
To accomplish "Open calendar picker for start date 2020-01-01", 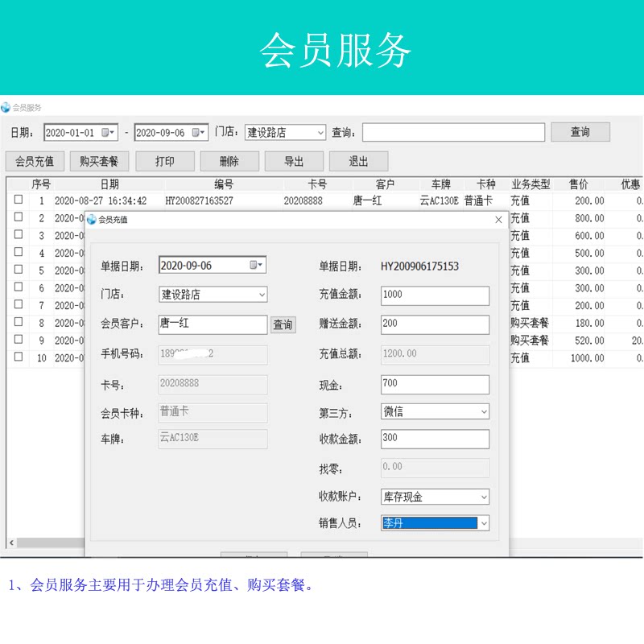I will [108, 133].
